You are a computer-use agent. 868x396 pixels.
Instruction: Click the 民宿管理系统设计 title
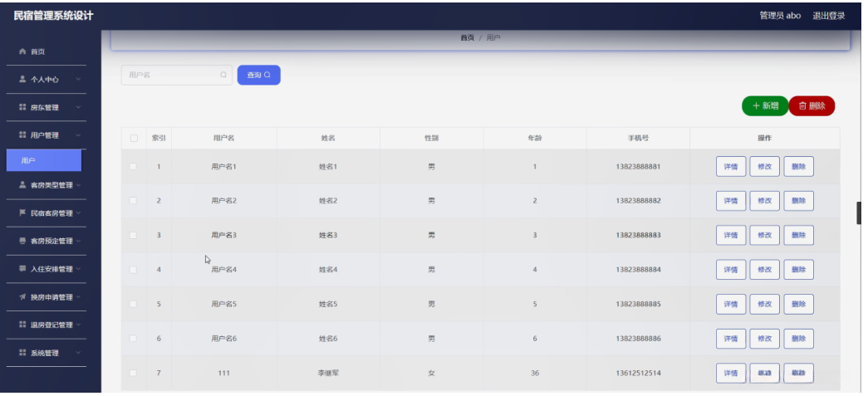tap(54, 16)
